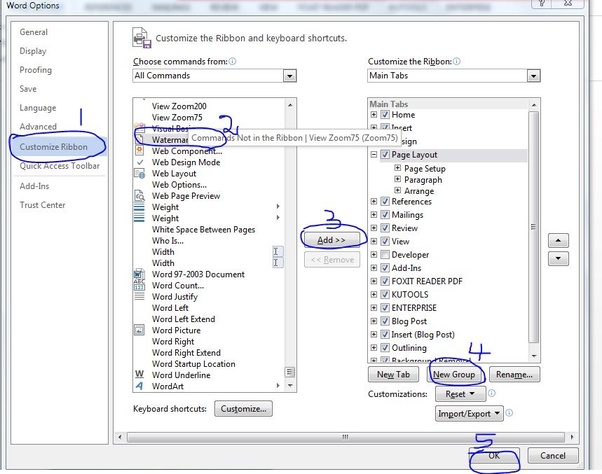This screenshot has width=602, height=474.
Task: Expand the Paragraph group
Action: 397,179
